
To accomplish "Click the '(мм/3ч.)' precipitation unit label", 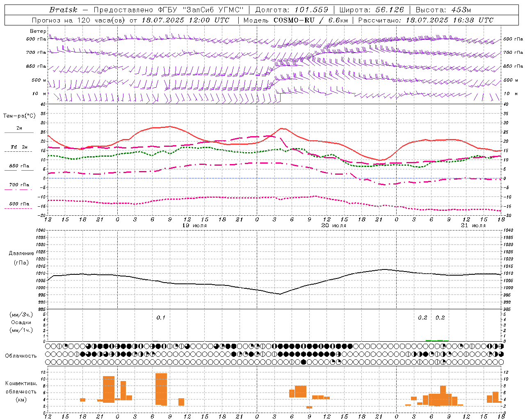I will [x=21, y=315].
